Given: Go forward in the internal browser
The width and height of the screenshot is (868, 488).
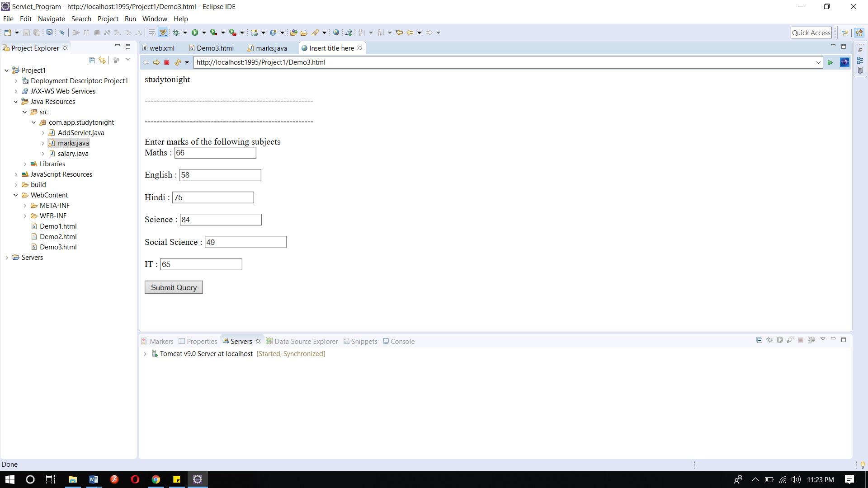Looking at the screenshot, I should [156, 62].
